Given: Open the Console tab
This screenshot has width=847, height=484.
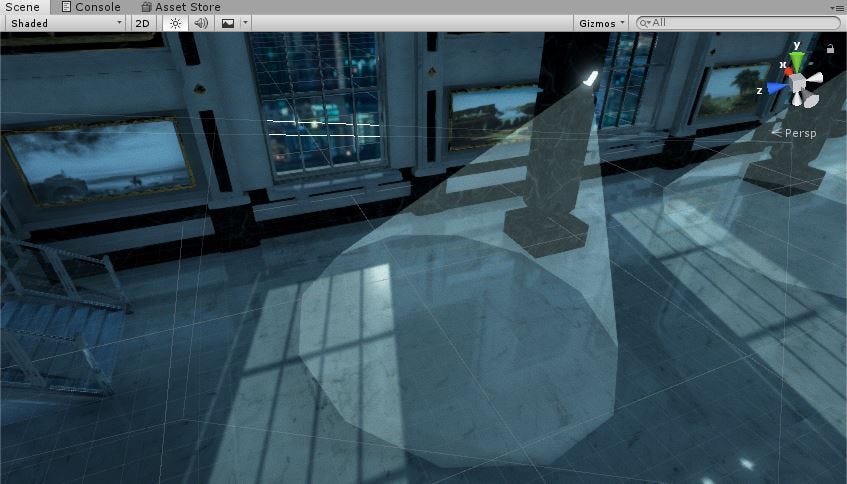Looking at the screenshot, I should [91, 7].
